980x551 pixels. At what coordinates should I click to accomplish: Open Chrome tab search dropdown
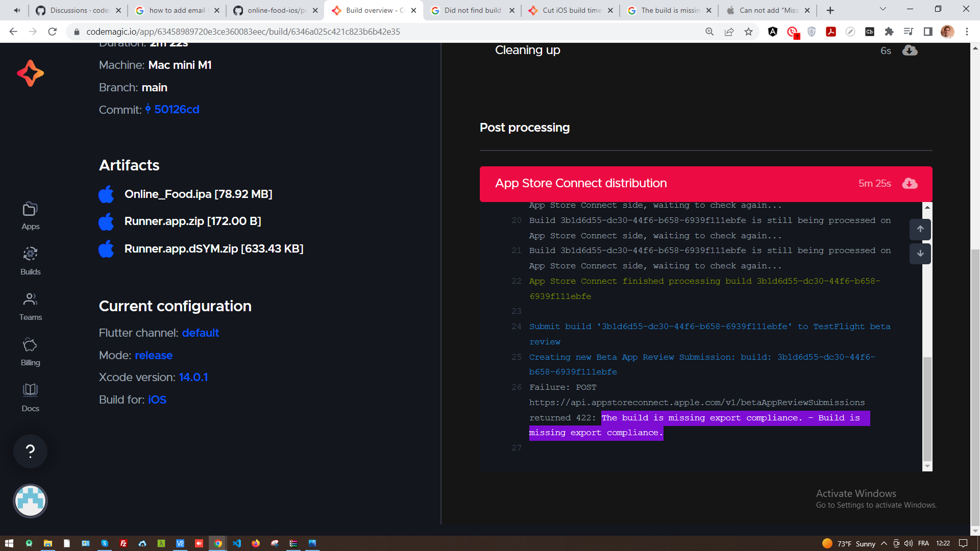(883, 10)
